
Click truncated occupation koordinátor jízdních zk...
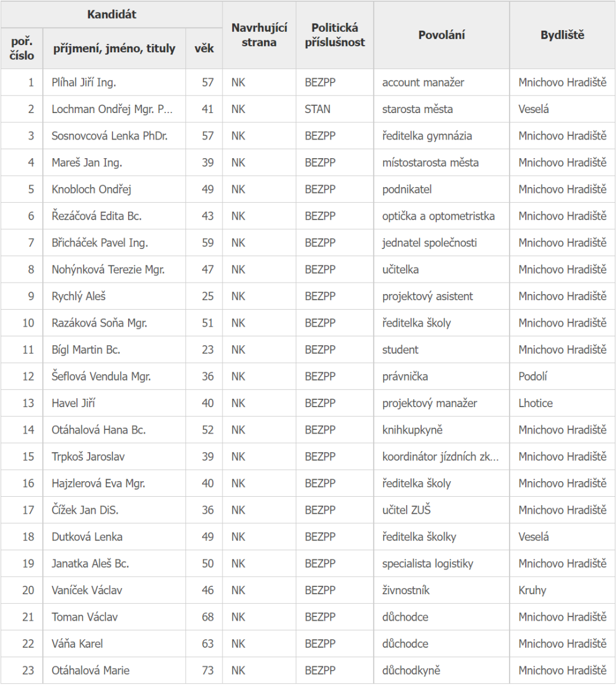click(x=440, y=456)
